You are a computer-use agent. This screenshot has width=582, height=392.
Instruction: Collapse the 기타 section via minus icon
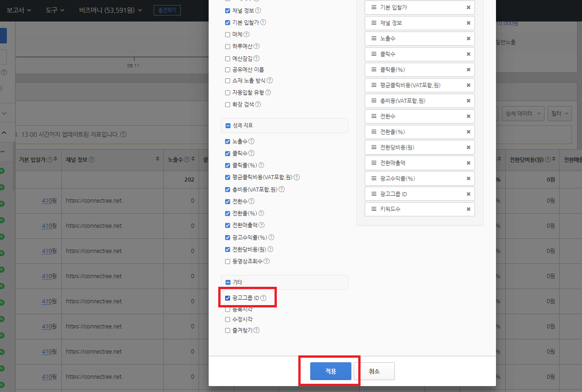(x=228, y=282)
